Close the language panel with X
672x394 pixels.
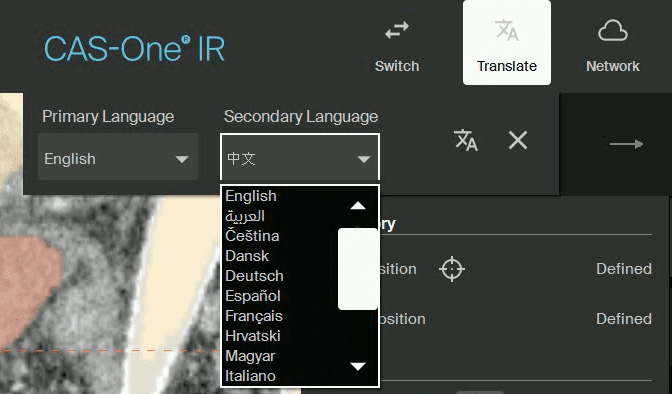coord(518,140)
